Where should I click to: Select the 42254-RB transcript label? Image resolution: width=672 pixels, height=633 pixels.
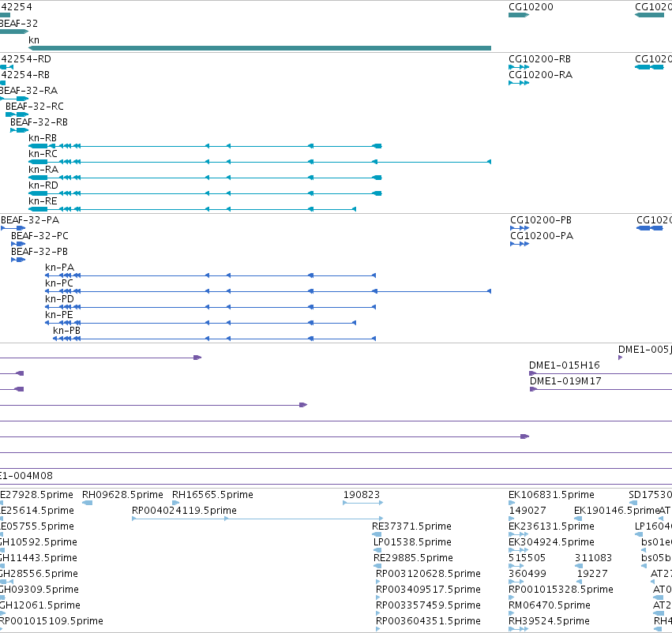tap(24, 74)
